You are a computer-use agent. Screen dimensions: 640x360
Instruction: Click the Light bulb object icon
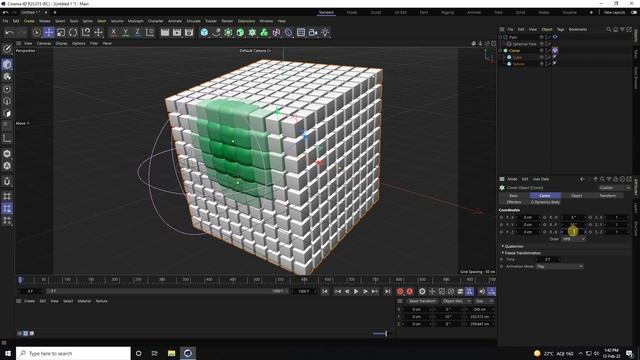pyautogui.click(x=325, y=32)
